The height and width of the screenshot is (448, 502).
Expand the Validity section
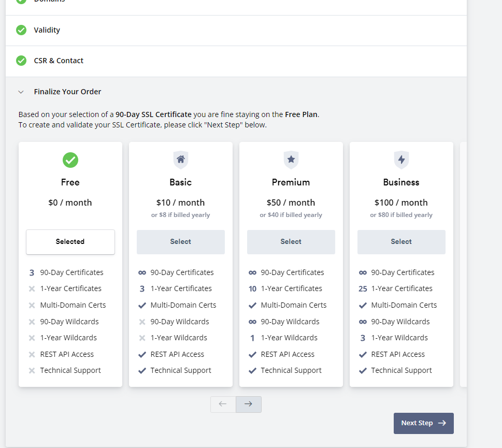pos(236,31)
